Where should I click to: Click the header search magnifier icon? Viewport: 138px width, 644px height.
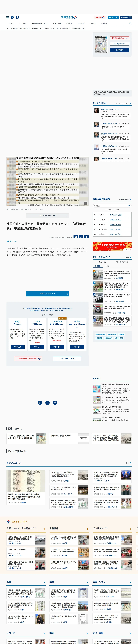click(x=130, y=24)
